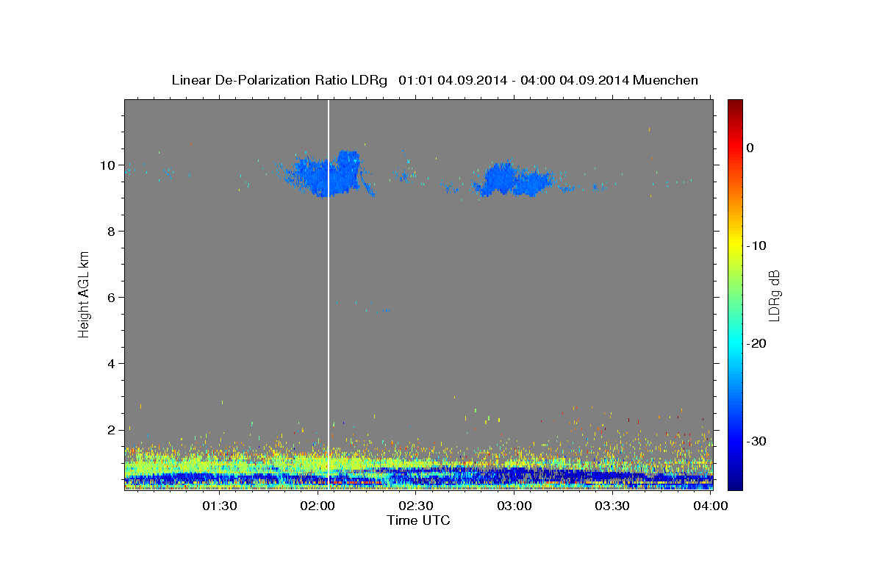The width and height of the screenshot is (882, 588).
Task: Click the colorbar value 0 label
Action: [x=750, y=148]
